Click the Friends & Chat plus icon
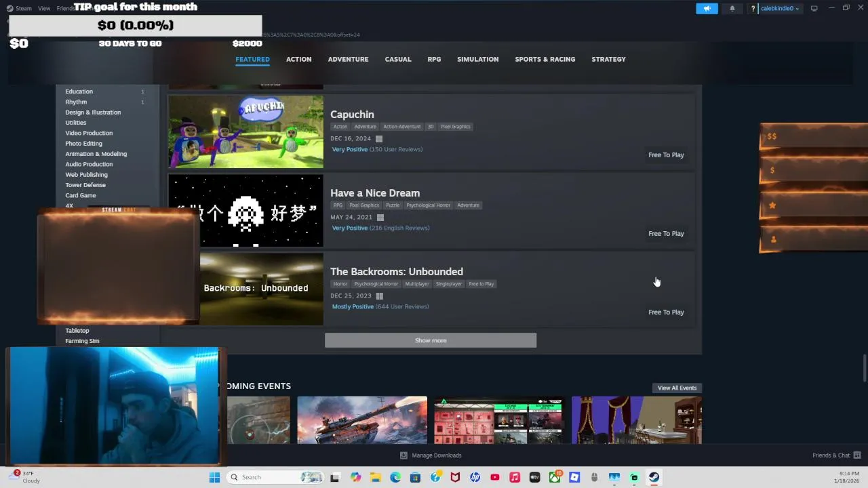Viewport: 868px width, 488px height. (x=857, y=455)
